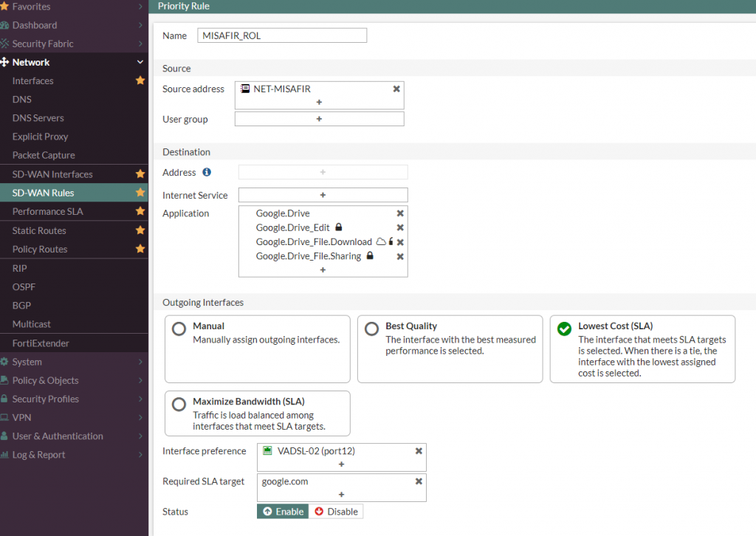Add another required SLA target

[x=341, y=495]
